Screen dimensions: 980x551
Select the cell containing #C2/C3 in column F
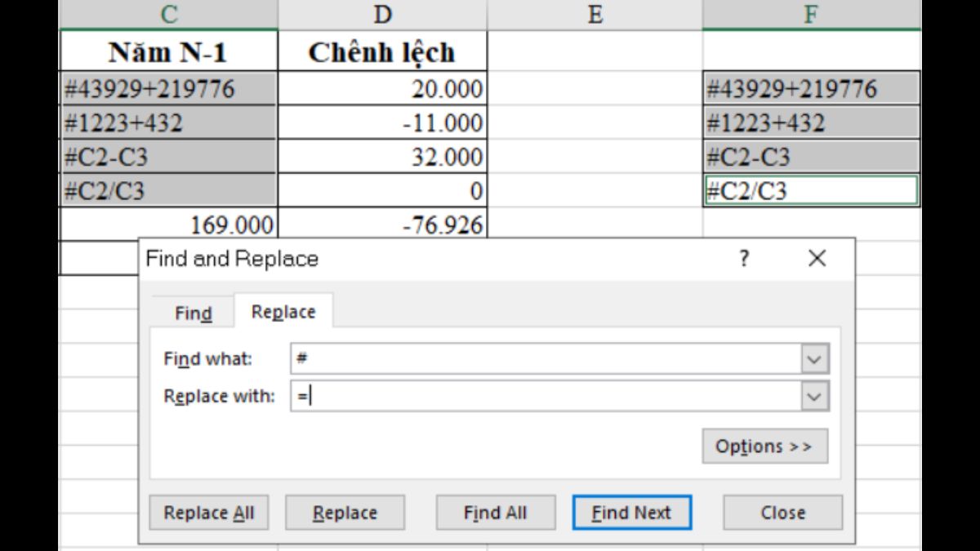click(x=812, y=189)
